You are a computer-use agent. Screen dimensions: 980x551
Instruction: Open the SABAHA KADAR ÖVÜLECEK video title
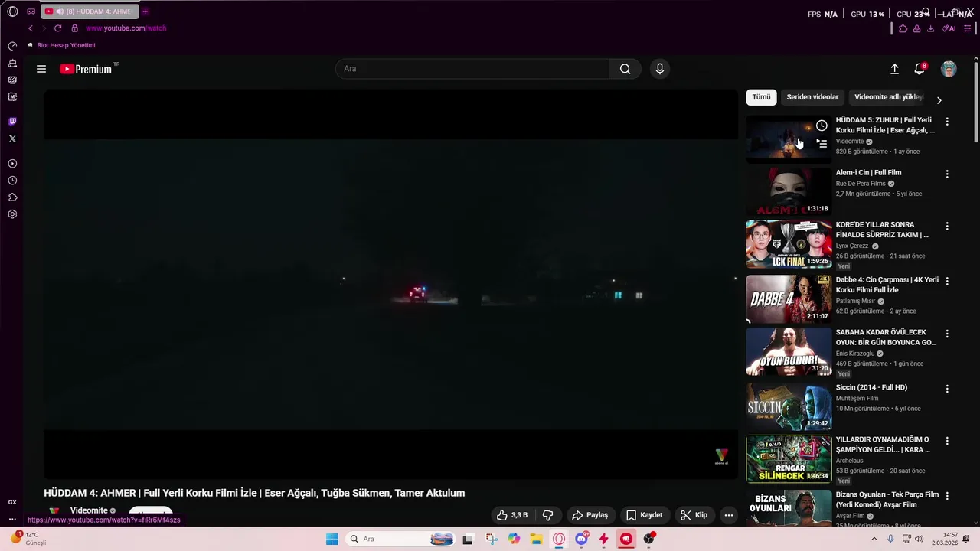(886, 337)
